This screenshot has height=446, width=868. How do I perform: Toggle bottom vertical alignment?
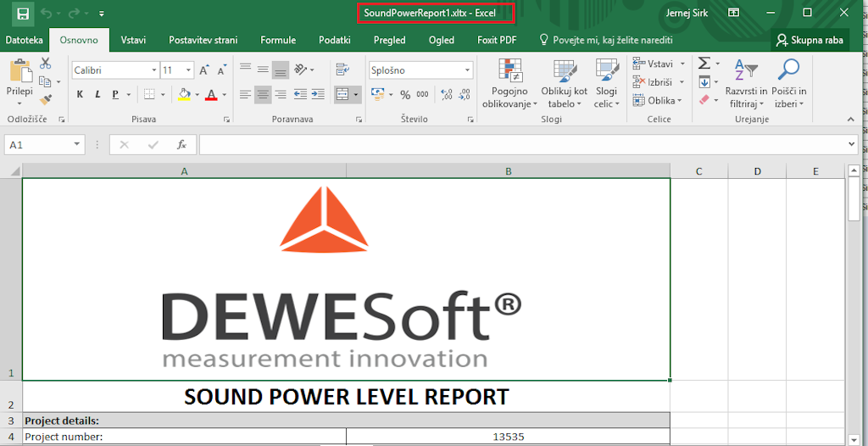pos(281,70)
